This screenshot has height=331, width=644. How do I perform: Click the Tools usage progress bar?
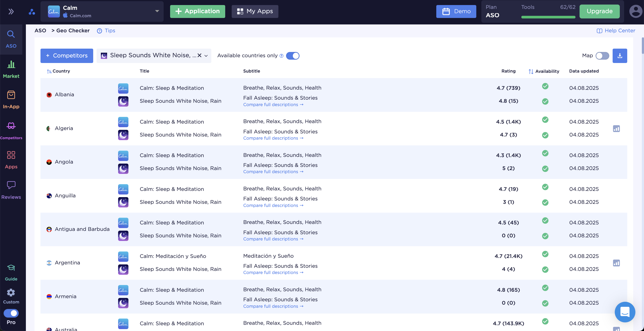pyautogui.click(x=548, y=17)
